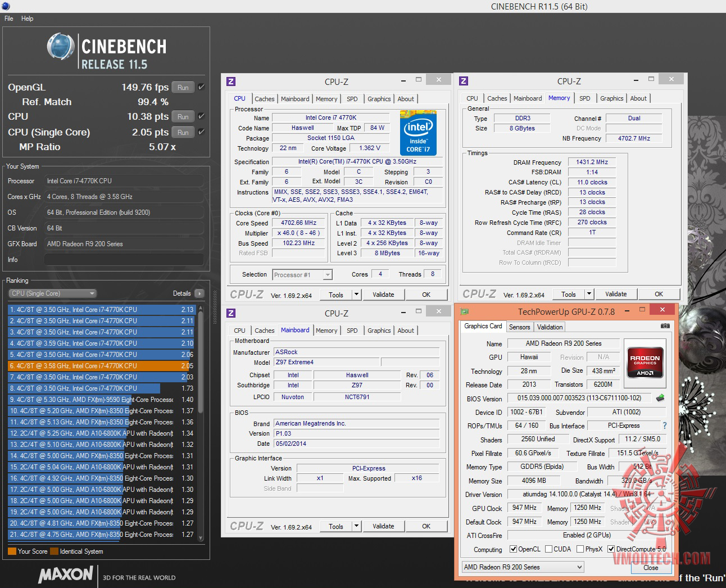726x588 pixels.
Task: Click the Bus Interface question mark icon
Action: tap(665, 426)
